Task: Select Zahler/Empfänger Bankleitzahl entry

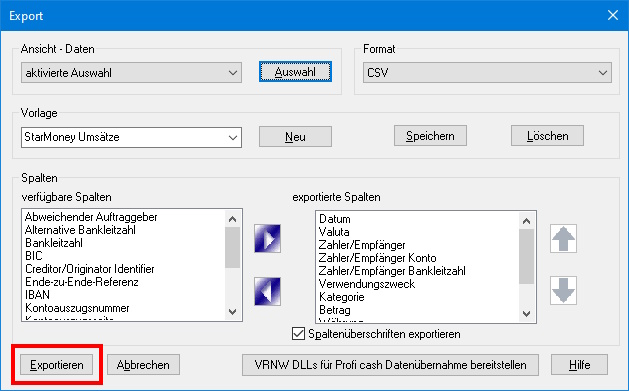Action: [392, 271]
